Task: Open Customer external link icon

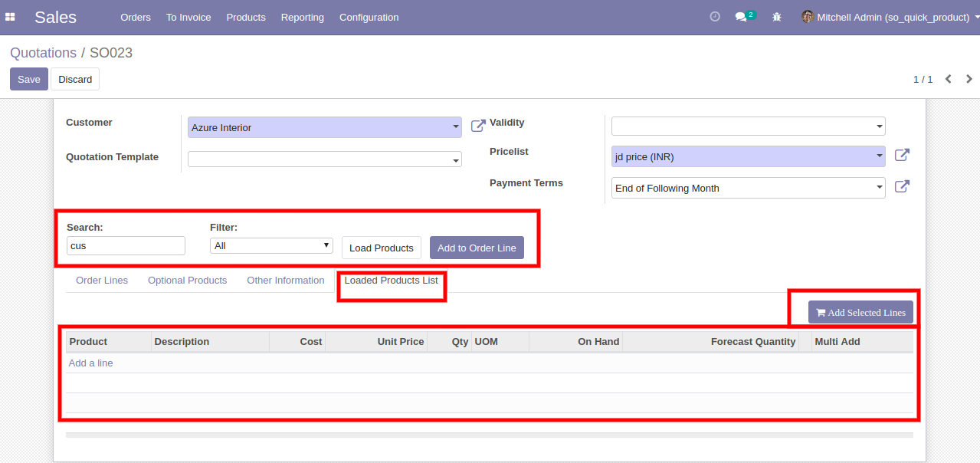Action: (x=478, y=126)
